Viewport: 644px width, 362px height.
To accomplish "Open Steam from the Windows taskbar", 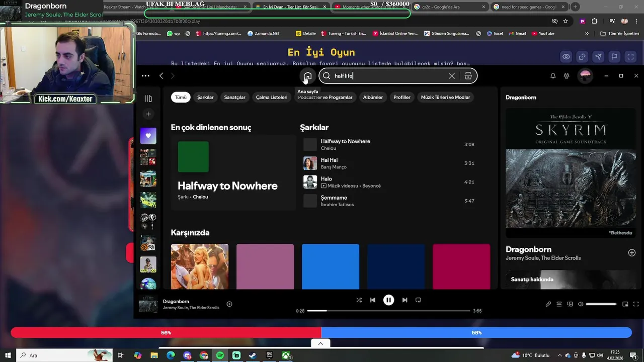I will [x=253, y=355].
